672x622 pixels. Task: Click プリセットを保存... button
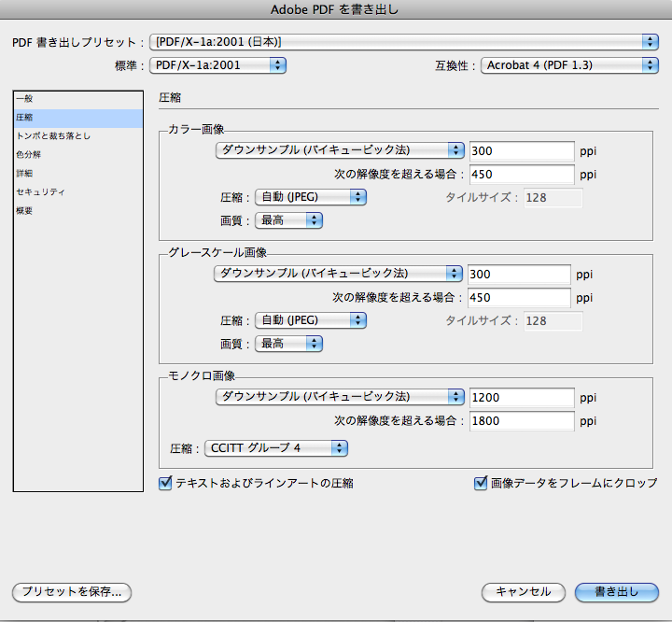[72, 592]
